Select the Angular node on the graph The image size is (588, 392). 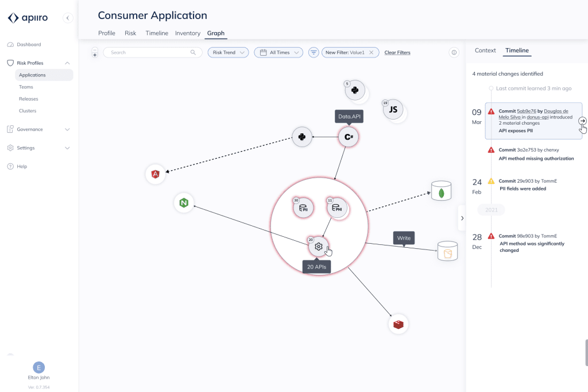pos(155,174)
